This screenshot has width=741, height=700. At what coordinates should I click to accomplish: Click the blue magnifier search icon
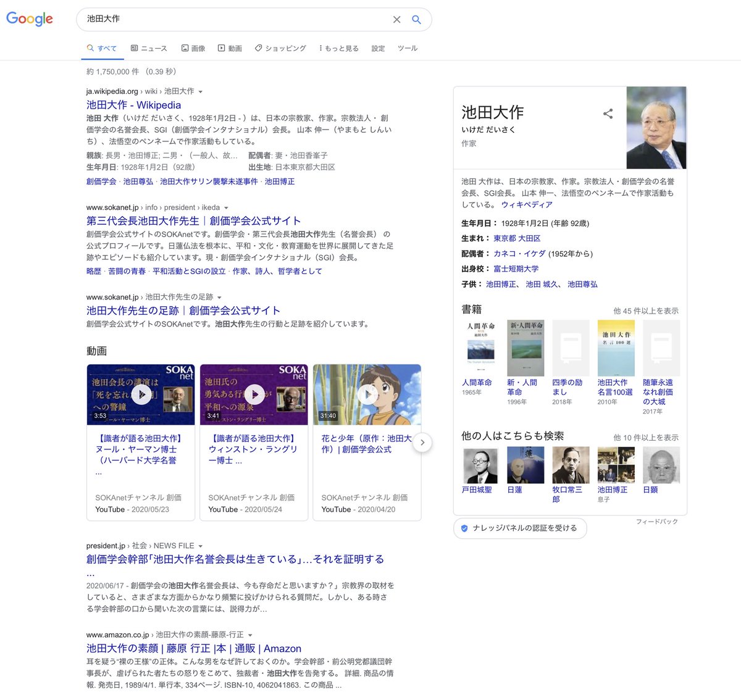(416, 20)
